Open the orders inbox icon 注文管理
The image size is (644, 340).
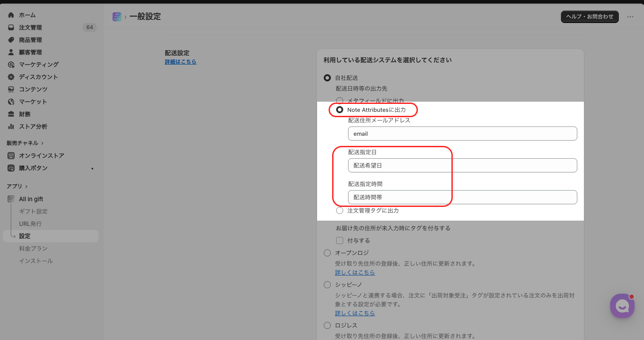click(11, 27)
